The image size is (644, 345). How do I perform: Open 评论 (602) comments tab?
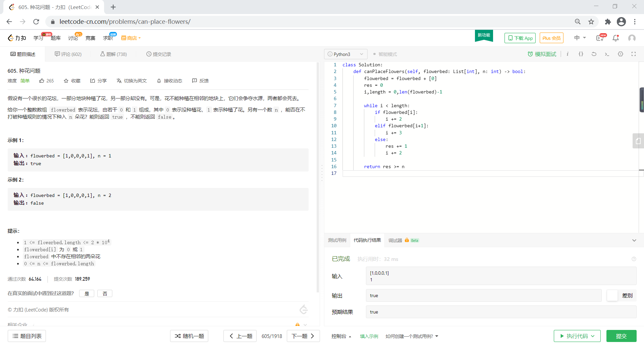point(68,54)
